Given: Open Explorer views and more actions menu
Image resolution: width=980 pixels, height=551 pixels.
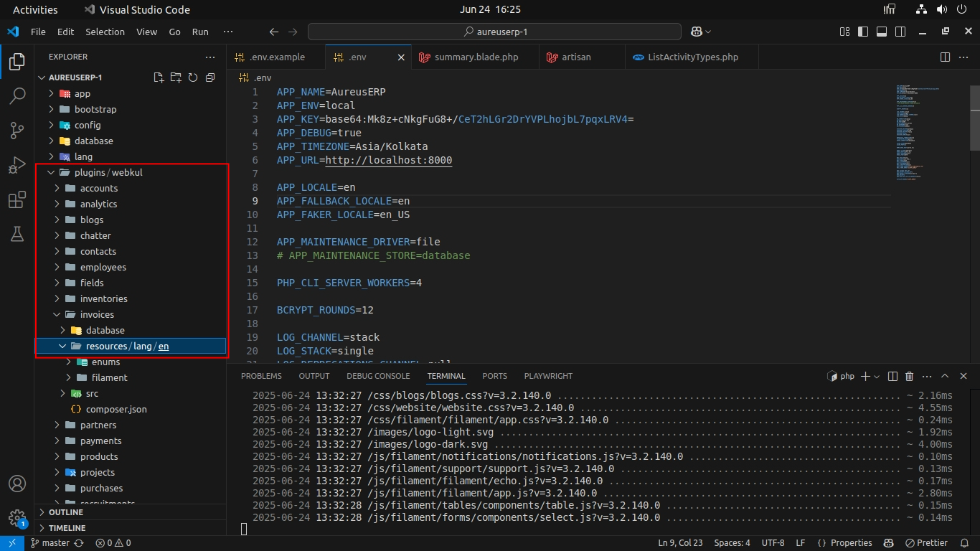Looking at the screenshot, I should (210, 57).
